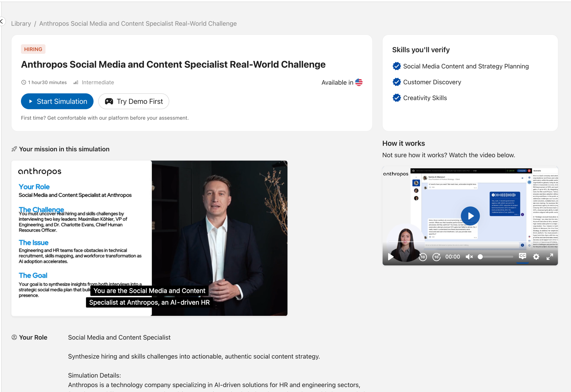The height and width of the screenshot is (392, 571).
Task: Click the 'Available in' label
Action: tap(337, 83)
